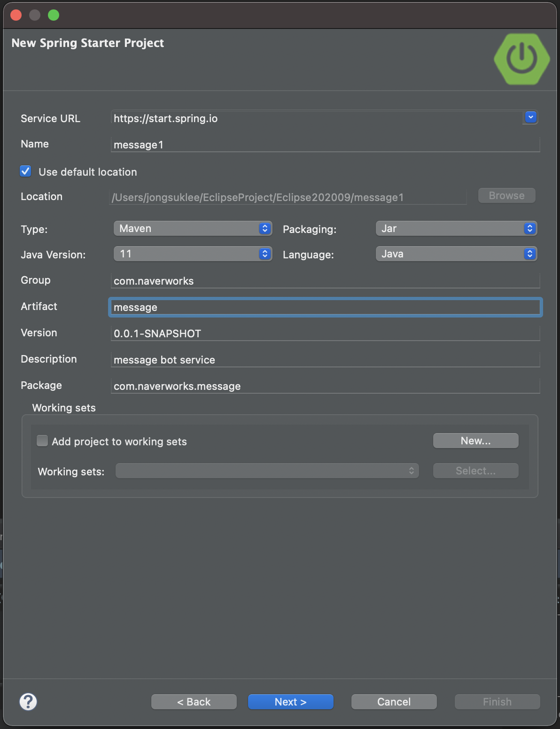
Task: Click the Service URL label
Action: tap(50, 118)
